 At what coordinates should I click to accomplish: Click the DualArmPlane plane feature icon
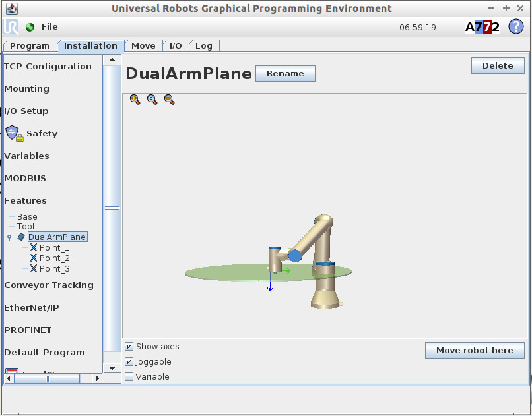21,237
